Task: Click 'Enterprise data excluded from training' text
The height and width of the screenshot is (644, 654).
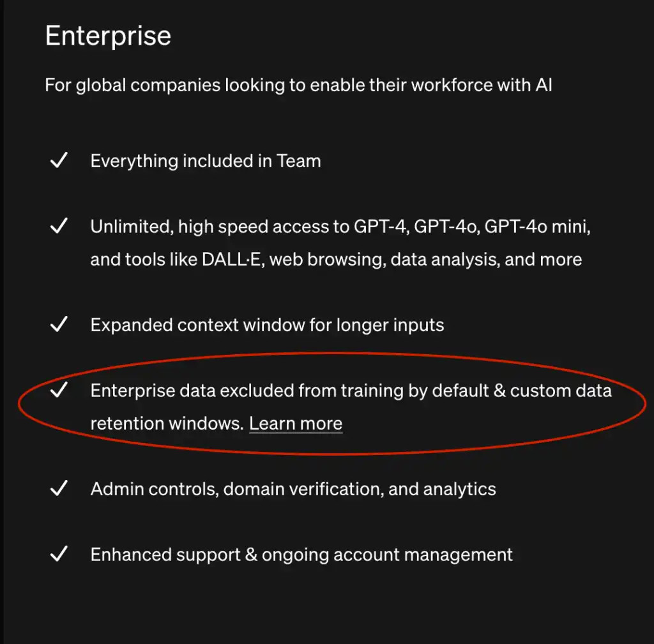Action: click(257, 391)
